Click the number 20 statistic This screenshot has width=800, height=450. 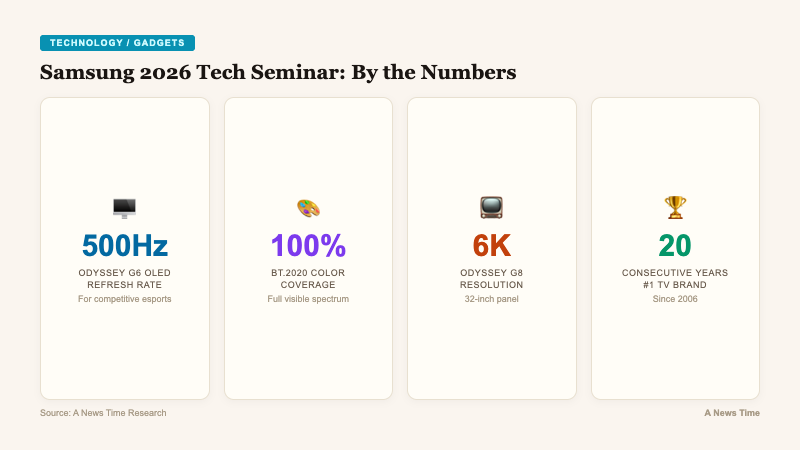coord(675,245)
